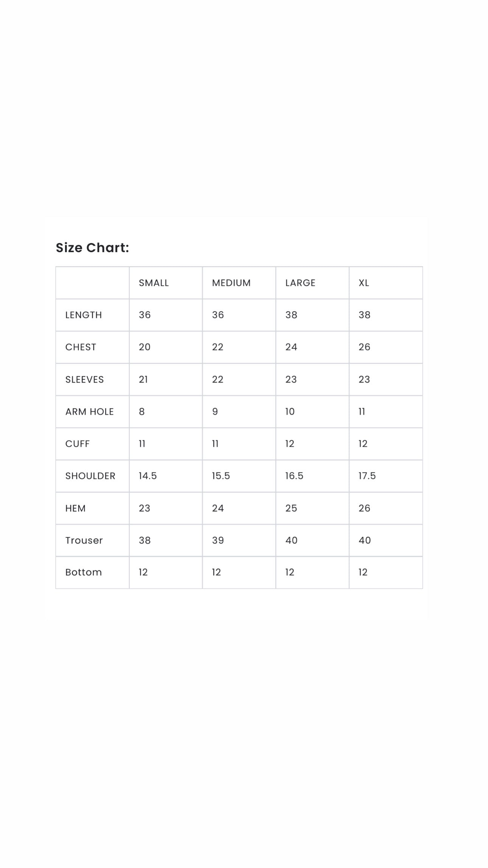Select the MEDIUM column header
This screenshot has height=868, width=488.
pyautogui.click(x=231, y=283)
